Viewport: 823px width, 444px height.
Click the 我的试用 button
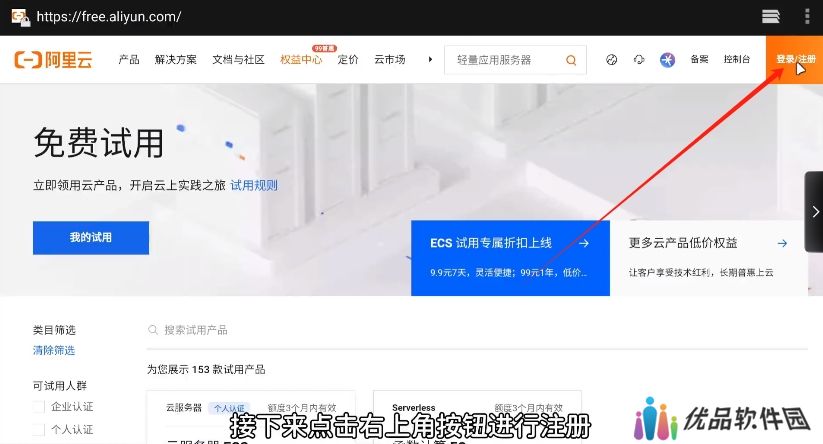pos(91,238)
